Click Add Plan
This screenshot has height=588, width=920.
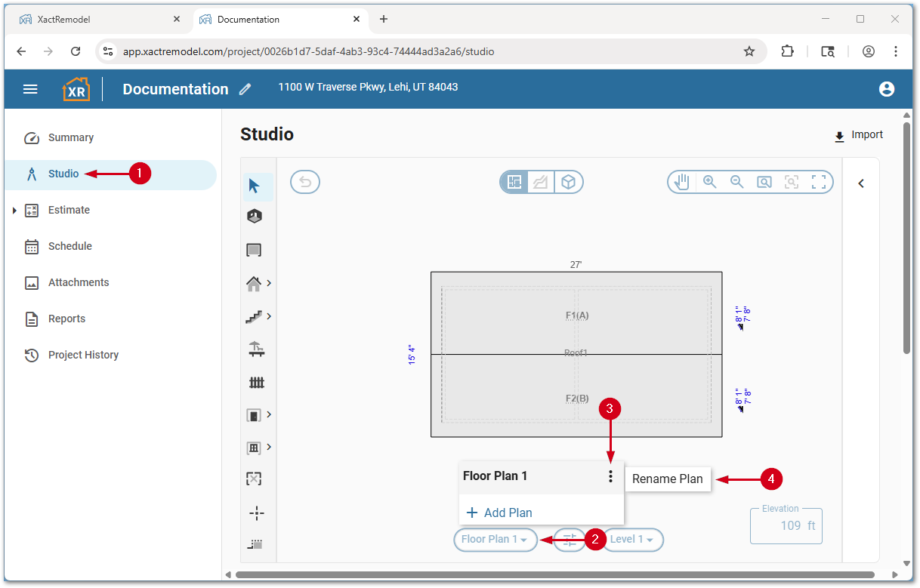point(499,513)
